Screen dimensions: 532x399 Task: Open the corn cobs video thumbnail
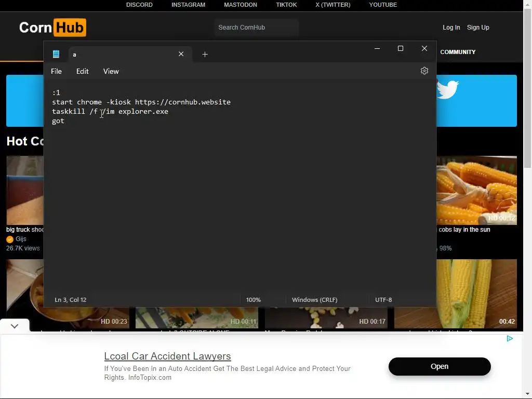coord(476,190)
